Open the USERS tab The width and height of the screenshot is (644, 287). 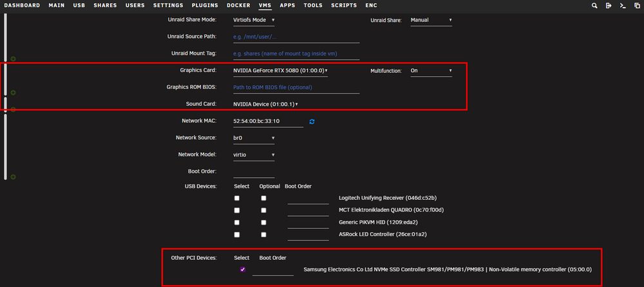[135, 6]
